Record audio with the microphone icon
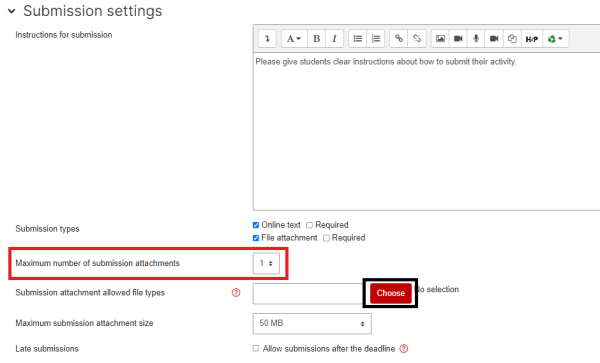Image resolution: width=600 pixels, height=363 pixels. 476,39
